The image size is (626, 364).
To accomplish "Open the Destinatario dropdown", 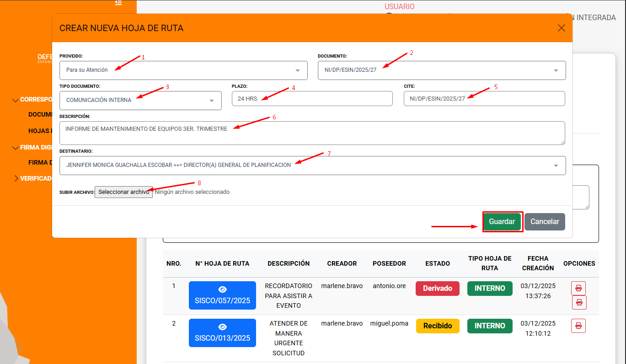I will (312, 166).
